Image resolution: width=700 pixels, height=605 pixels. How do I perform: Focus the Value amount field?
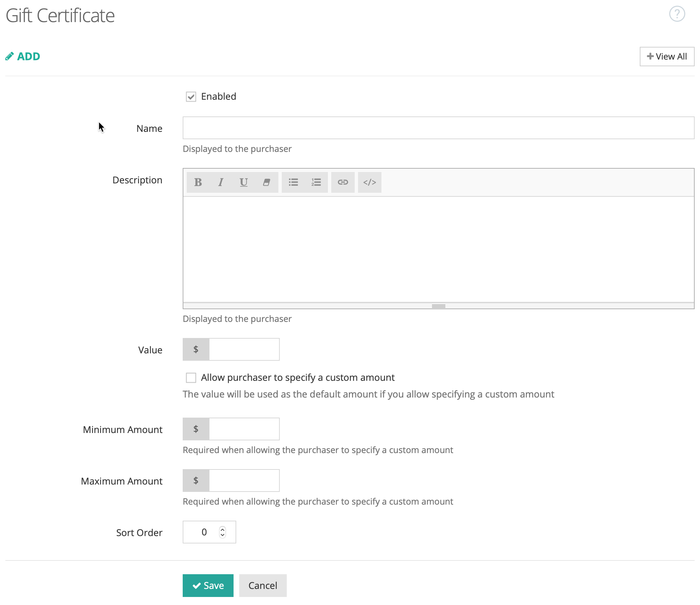[244, 349]
